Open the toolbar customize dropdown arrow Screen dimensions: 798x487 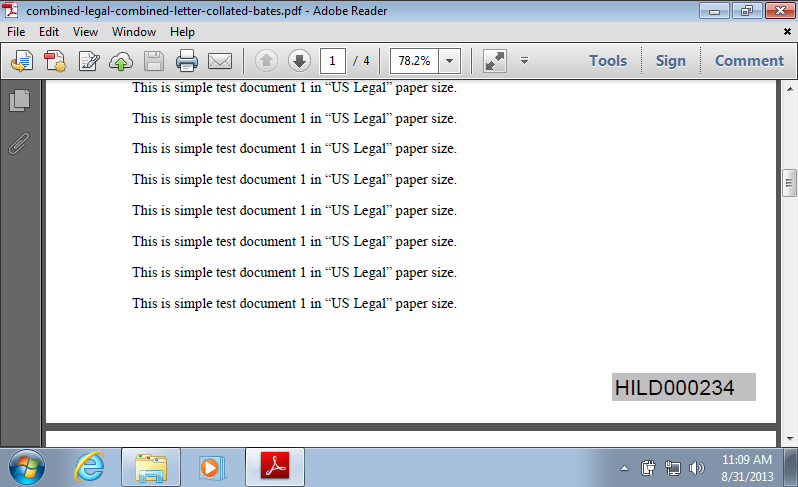(x=524, y=61)
